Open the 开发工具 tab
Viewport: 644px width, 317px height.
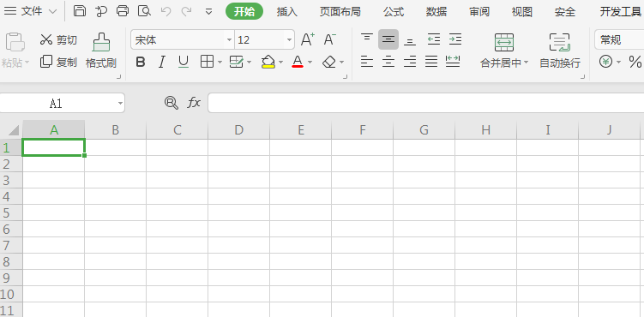pos(620,12)
